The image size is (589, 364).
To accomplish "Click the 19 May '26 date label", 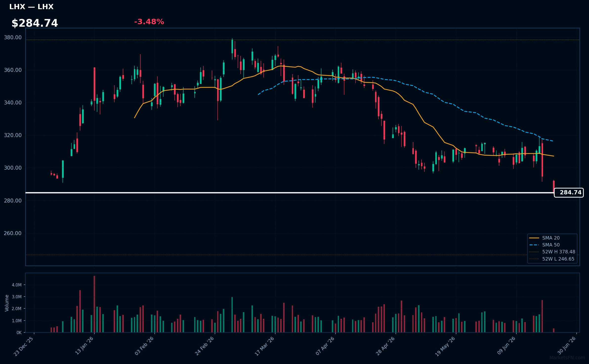I will pyautogui.click(x=445, y=346).
